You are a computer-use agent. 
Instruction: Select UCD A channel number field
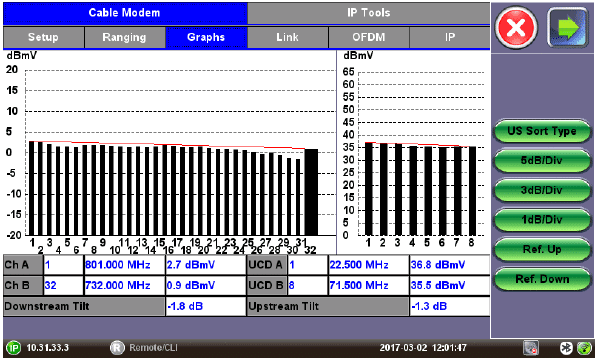(x=308, y=265)
